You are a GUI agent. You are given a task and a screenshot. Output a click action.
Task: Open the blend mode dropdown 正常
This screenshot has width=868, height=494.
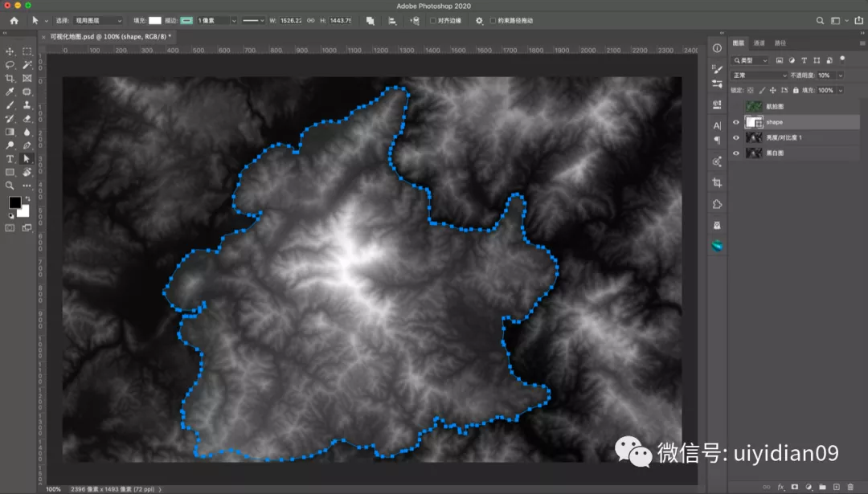pyautogui.click(x=759, y=76)
